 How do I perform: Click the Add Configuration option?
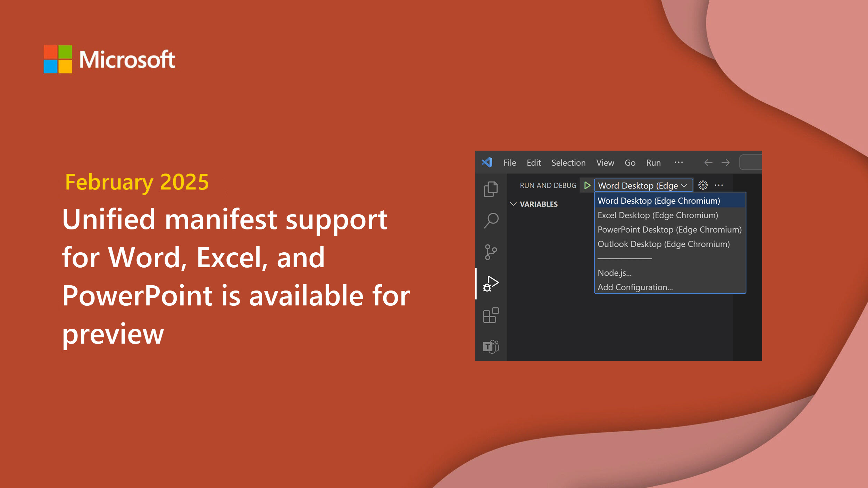pyautogui.click(x=635, y=287)
